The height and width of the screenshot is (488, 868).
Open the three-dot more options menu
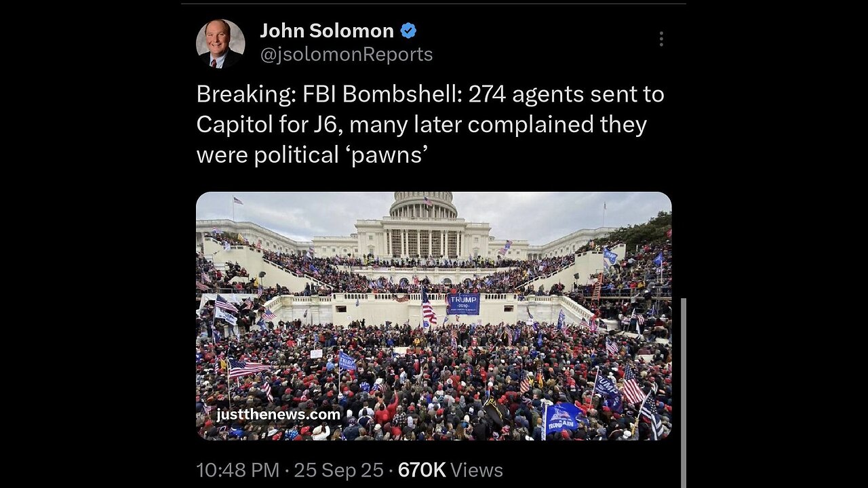tap(661, 39)
